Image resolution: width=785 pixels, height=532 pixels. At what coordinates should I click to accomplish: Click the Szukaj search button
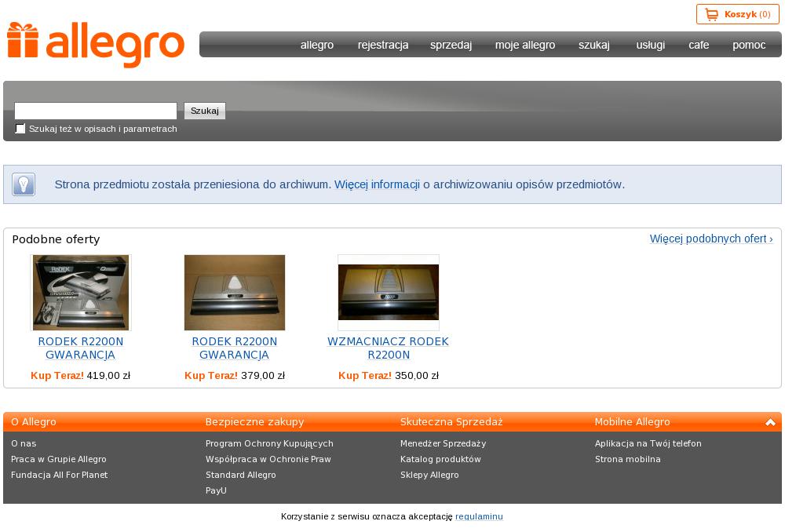pos(205,111)
